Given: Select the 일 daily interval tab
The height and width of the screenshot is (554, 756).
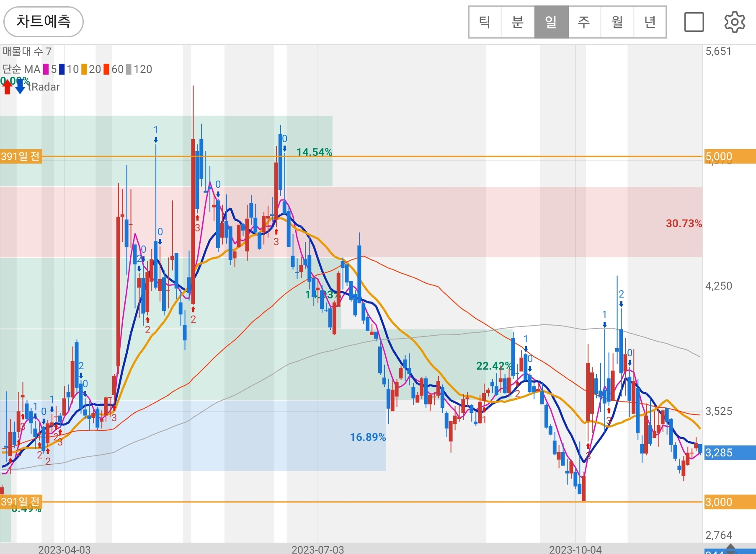Looking at the screenshot, I should coord(551,22).
